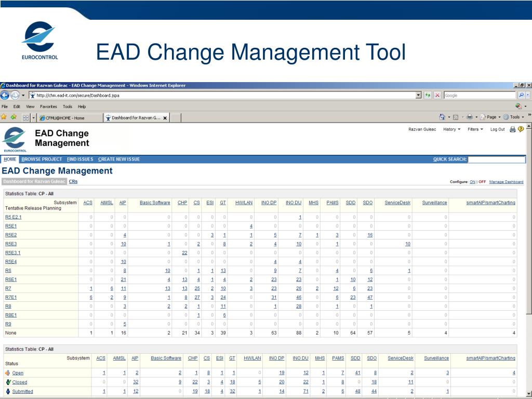Open the BROWSE PROJECT navigation item
The image size is (532, 399).
coord(42,159)
